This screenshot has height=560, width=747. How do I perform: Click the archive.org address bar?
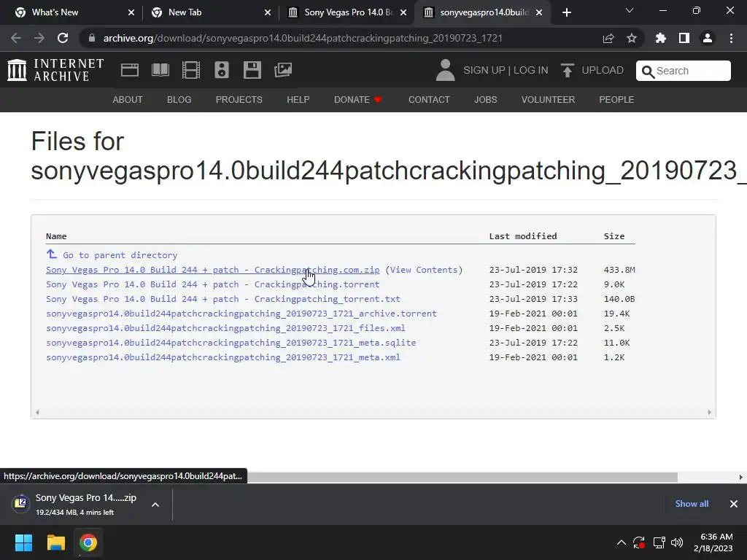(x=303, y=38)
